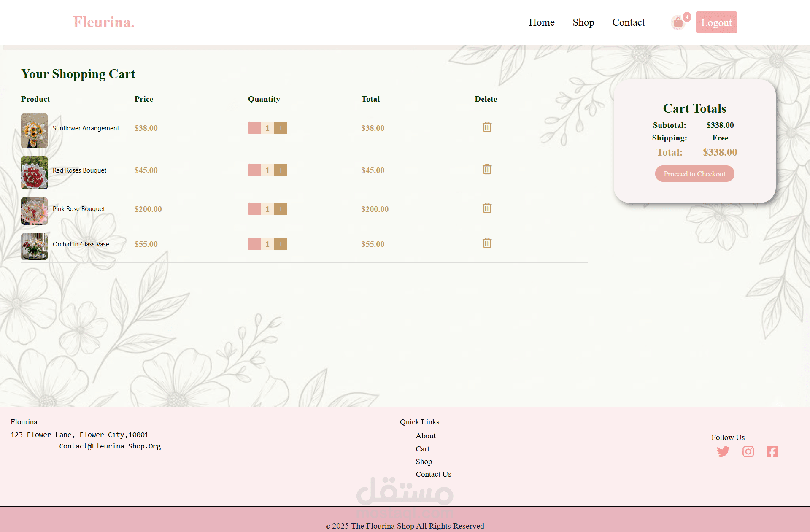The height and width of the screenshot is (532, 810).
Task: Delete Sunflower Arrangement using its trash icon
Action: (x=487, y=127)
